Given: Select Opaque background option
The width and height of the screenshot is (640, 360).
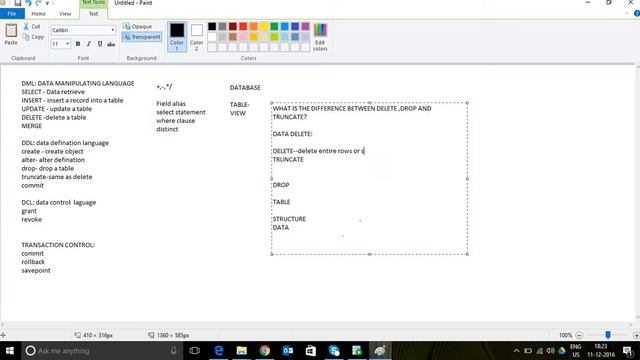Looking at the screenshot, I should click(x=138, y=27).
